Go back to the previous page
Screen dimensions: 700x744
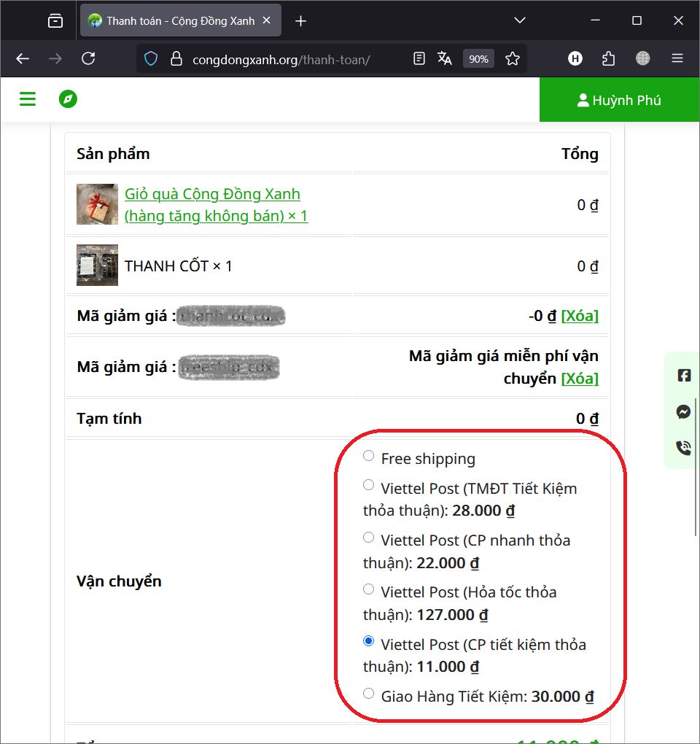(x=23, y=58)
